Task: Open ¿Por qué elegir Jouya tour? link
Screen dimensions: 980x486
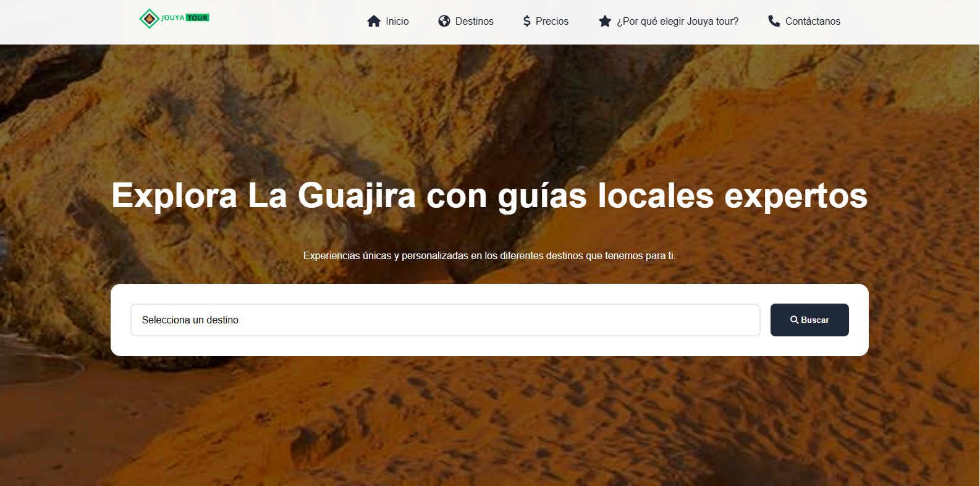Action: click(677, 21)
